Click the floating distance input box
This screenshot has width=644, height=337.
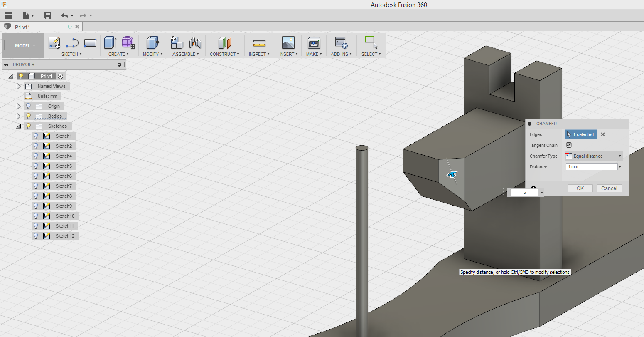(x=524, y=193)
